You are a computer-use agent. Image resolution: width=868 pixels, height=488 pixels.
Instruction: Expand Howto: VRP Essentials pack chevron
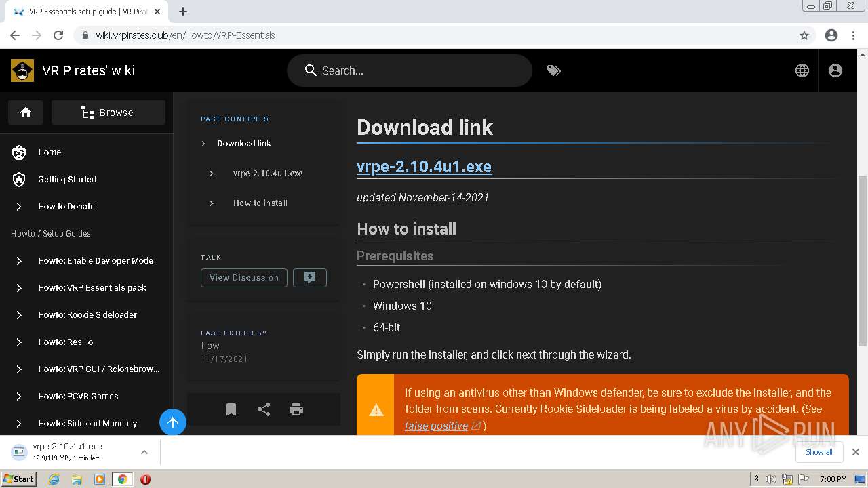[19, 288]
